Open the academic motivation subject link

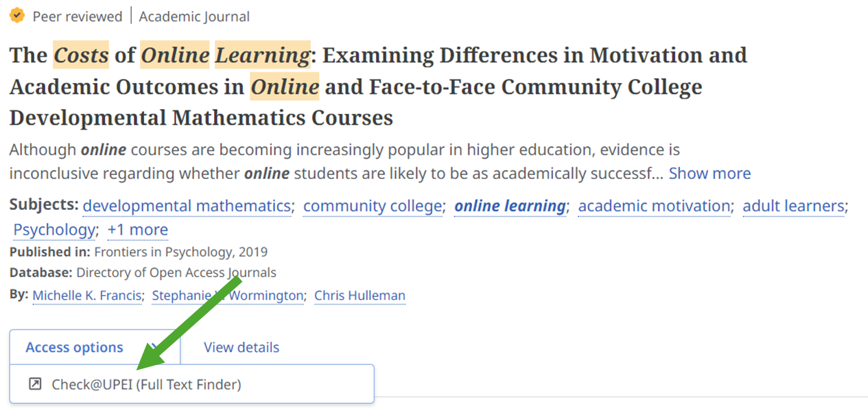654,206
